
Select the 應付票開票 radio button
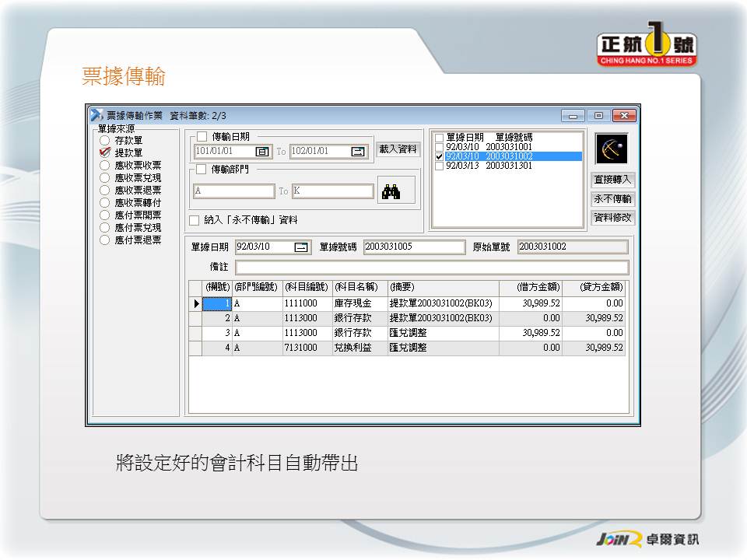(105, 215)
